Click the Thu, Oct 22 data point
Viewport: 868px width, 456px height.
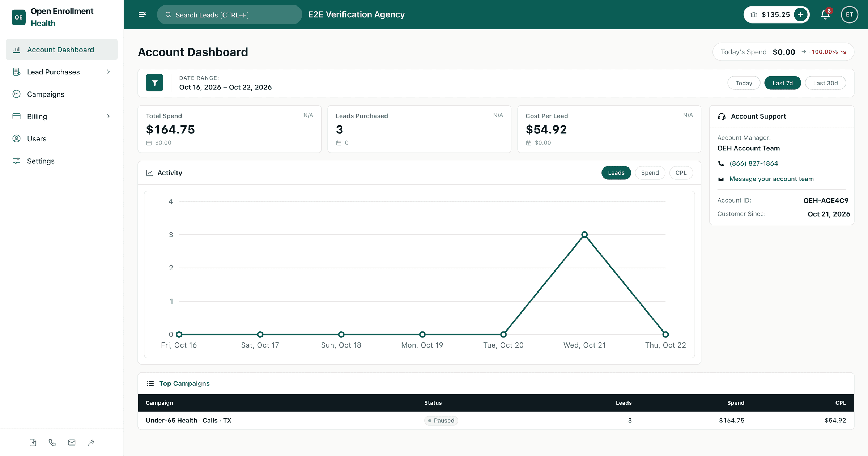click(x=665, y=334)
